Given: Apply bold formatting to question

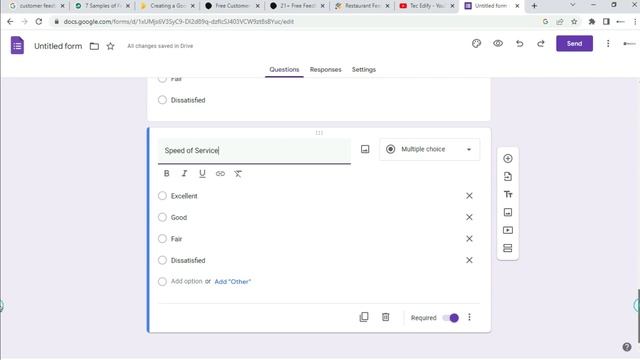Looking at the screenshot, I should pyautogui.click(x=167, y=173).
